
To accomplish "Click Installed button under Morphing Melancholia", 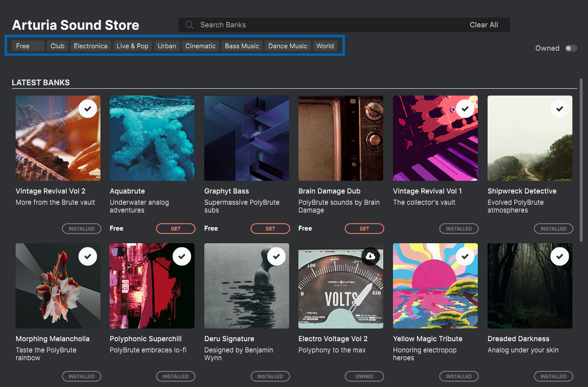I will (81, 376).
